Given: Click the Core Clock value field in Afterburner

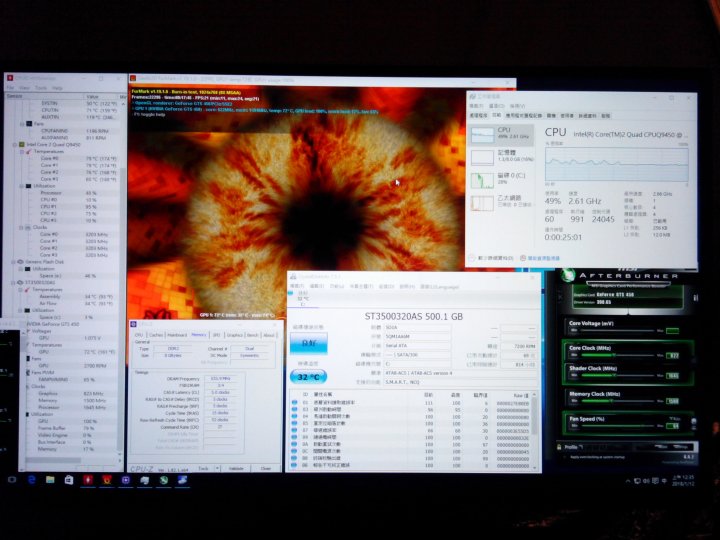Looking at the screenshot, I should coord(673,355).
